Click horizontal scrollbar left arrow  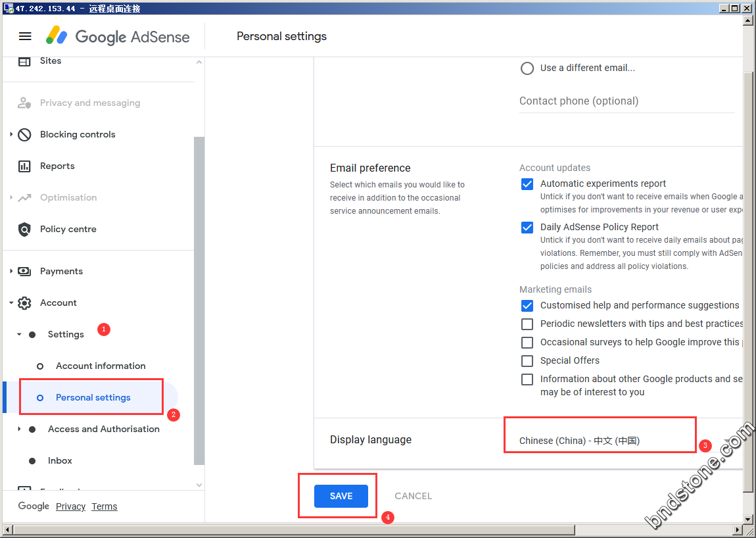coord(7,530)
